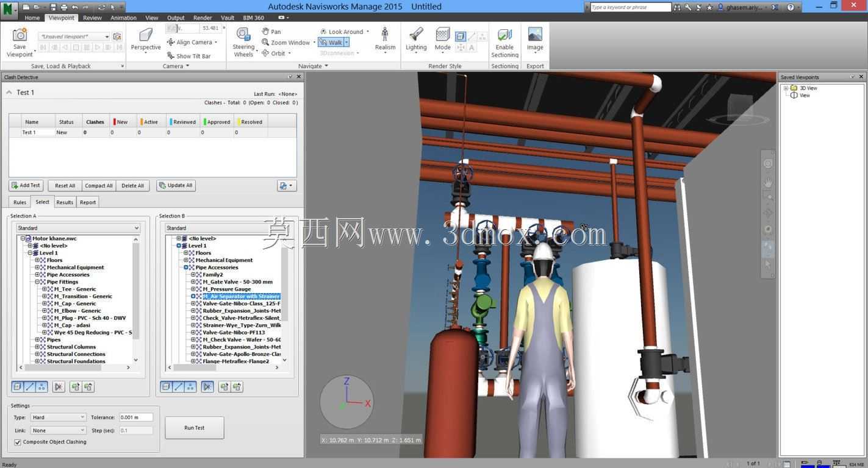
Task: Click the Enable Sectioning icon
Action: (x=504, y=35)
